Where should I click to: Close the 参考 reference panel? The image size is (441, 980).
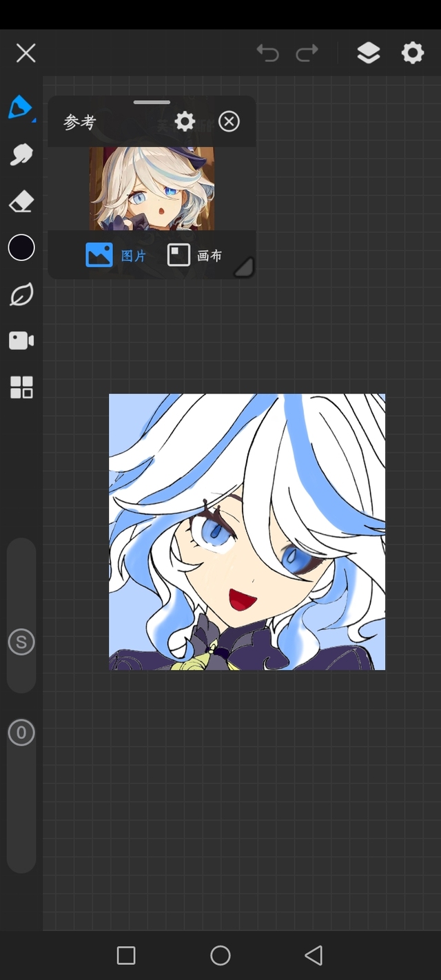229,122
